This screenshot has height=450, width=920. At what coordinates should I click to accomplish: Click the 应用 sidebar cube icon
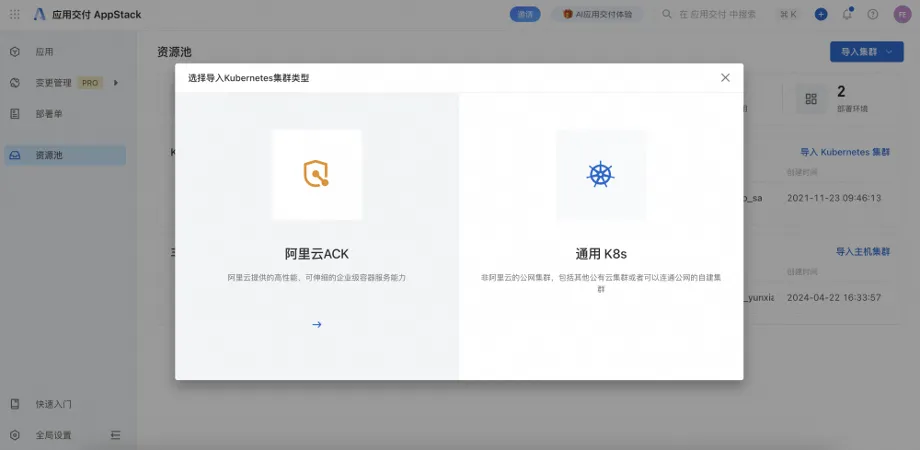[15, 52]
